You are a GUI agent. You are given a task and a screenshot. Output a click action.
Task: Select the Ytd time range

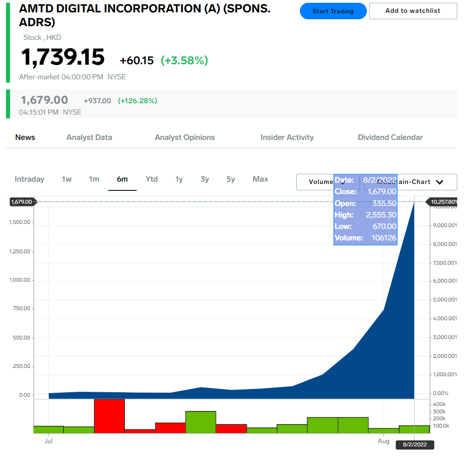pyautogui.click(x=152, y=179)
